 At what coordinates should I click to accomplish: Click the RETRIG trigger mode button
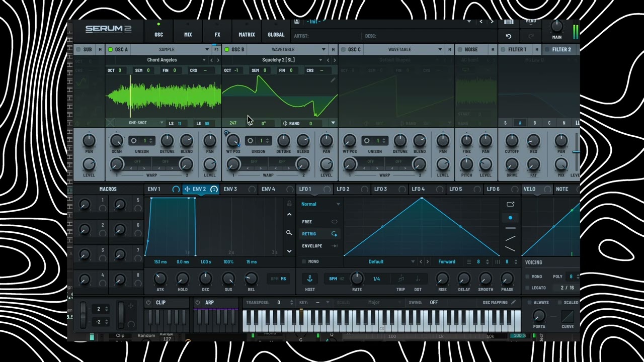(319, 234)
